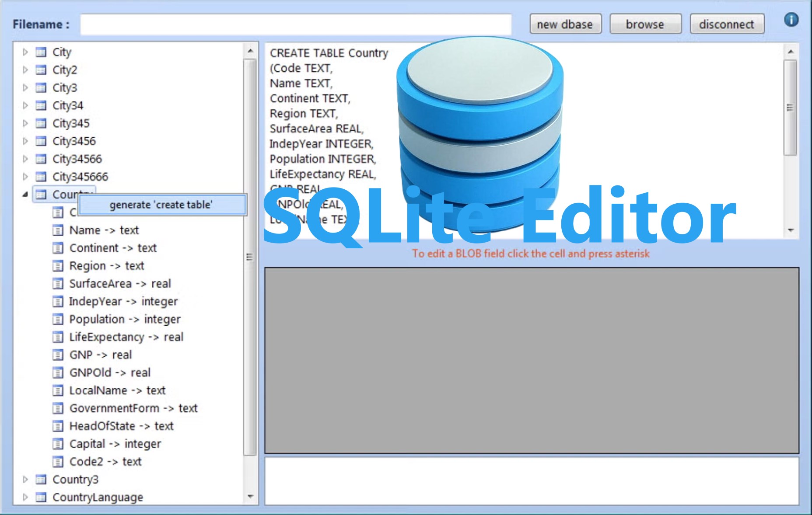The width and height of the screenshot is (812, 515).
Task: Click the browse button
Action: [x=645, y=24]
